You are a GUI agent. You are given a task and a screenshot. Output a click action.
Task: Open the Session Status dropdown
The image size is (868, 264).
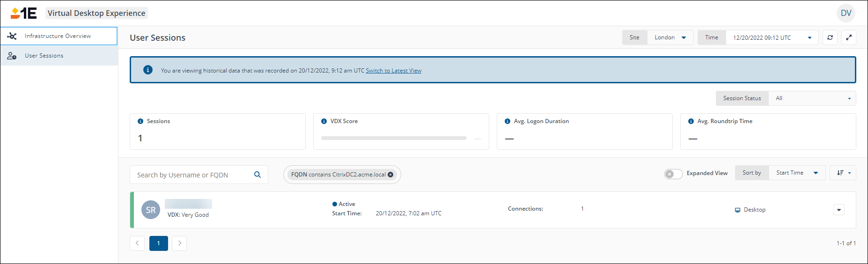(x=812, y=98)
